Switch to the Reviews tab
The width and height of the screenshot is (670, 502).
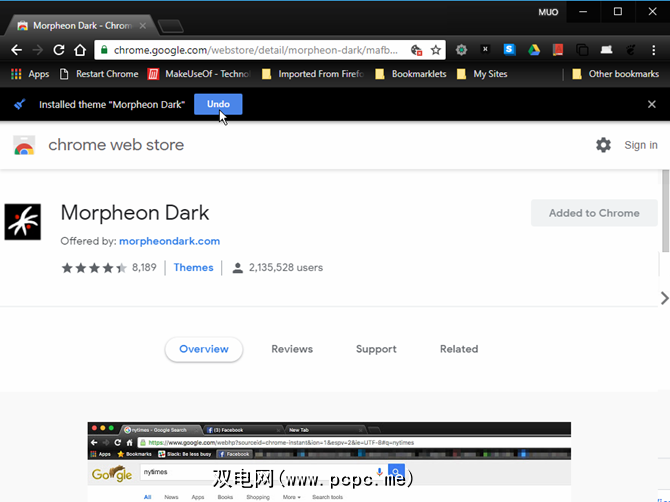[x=292, y=349]
